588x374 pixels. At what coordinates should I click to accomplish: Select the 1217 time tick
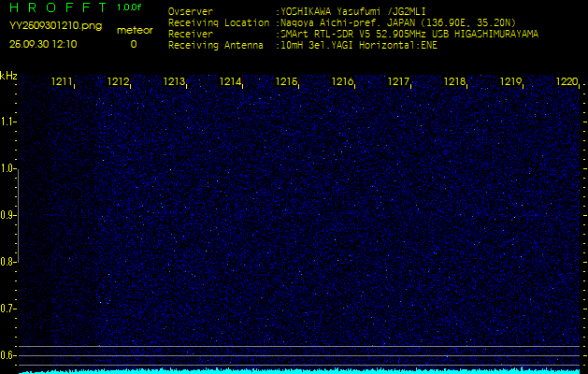pyautogui.click(x=399, y=82)
